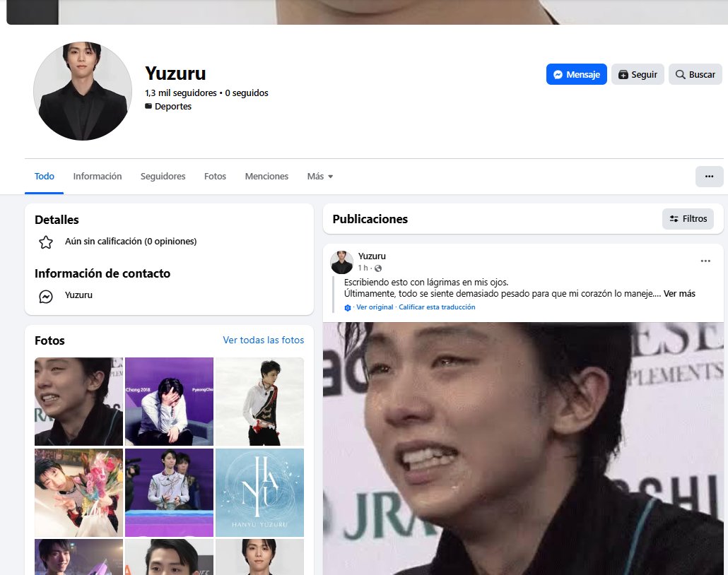Open Calificar esta traducción option
Screen dimensions: 728x575
tap(436, 307)
